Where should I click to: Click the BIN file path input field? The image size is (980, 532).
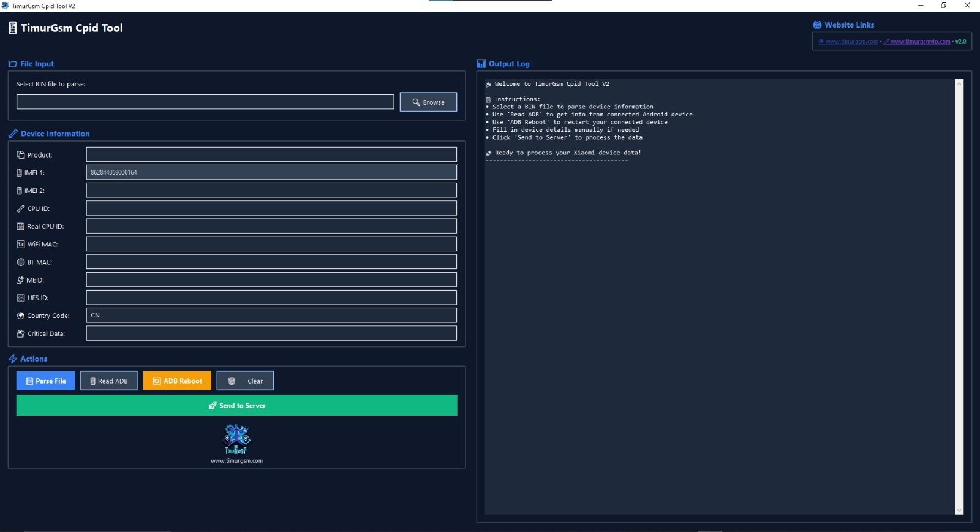205,102
